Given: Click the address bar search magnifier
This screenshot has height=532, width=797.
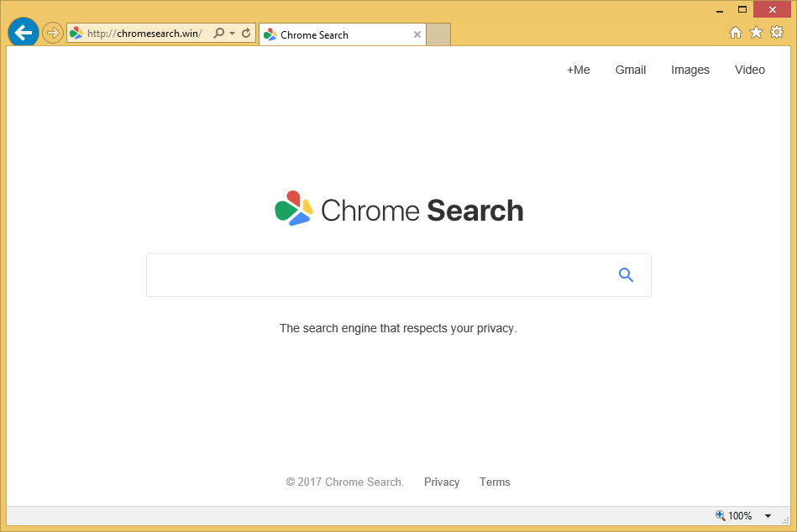Looking at the screenshot, I should click(x=219, y=34).
